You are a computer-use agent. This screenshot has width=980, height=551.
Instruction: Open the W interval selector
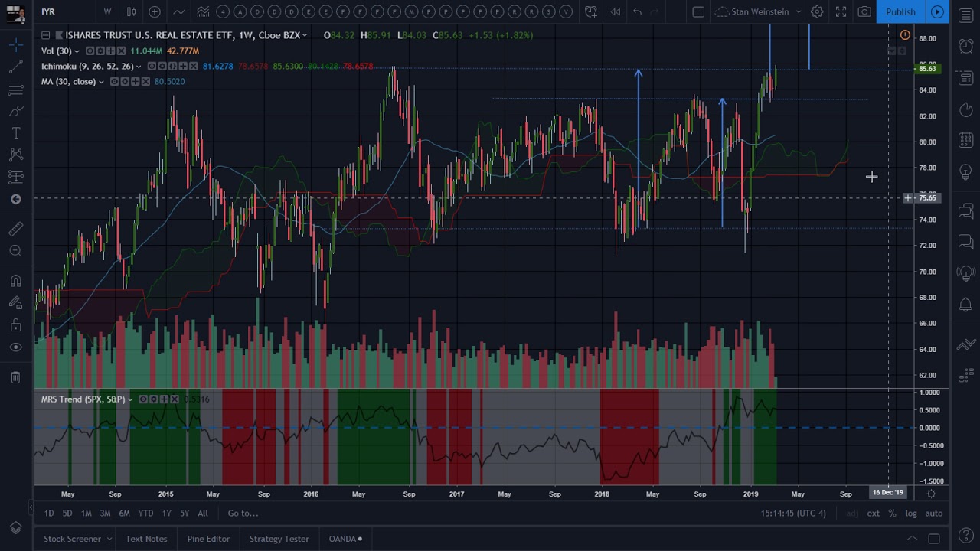click(107, 11)
